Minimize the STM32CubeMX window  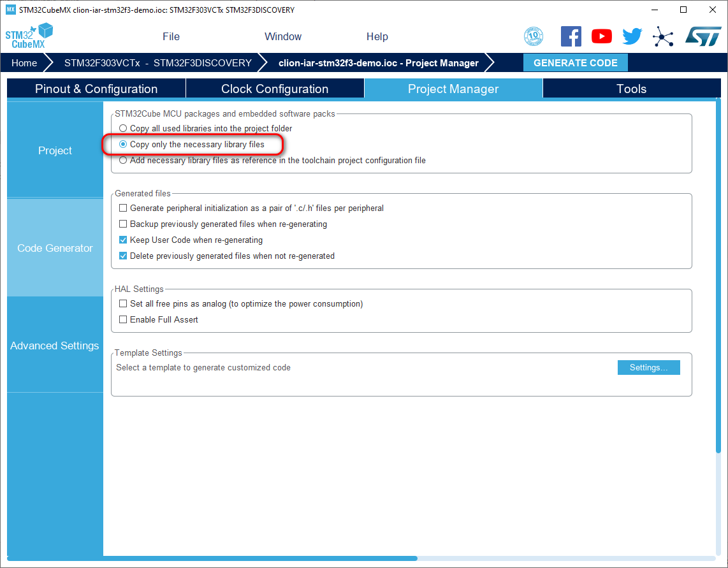(655, 10)
